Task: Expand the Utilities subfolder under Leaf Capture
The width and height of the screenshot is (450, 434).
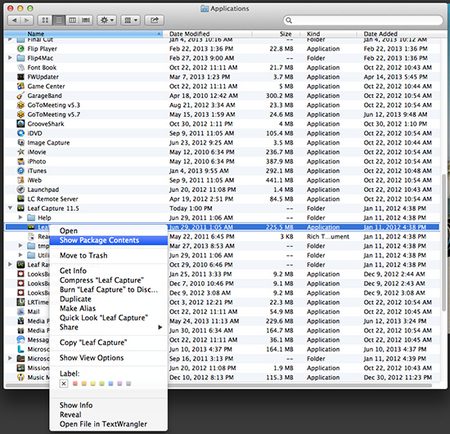Action: pyautogui.click(x=20, y=255)
